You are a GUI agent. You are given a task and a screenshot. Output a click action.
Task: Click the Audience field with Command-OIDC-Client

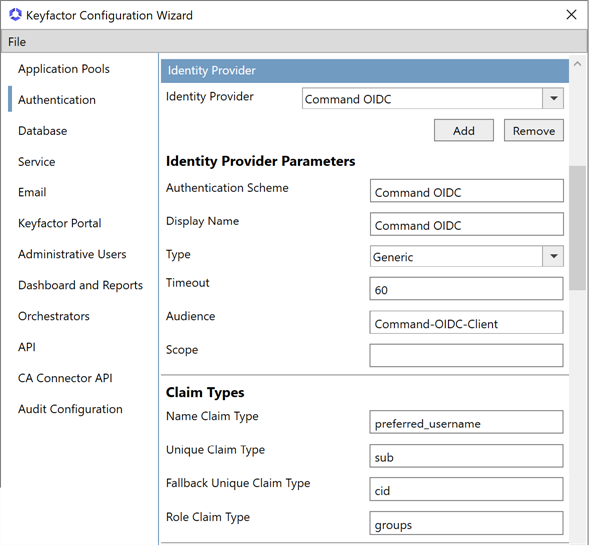click(x=466, y=322)
